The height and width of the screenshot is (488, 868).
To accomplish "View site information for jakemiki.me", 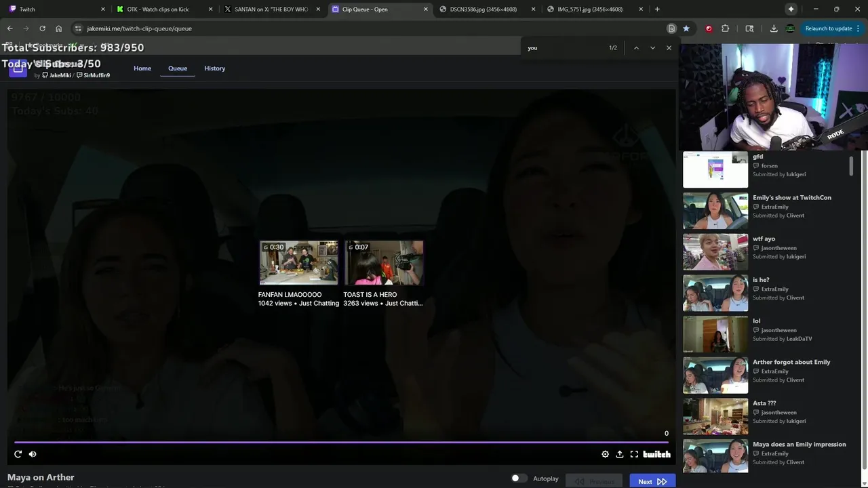I will click(x=78, y=28).
